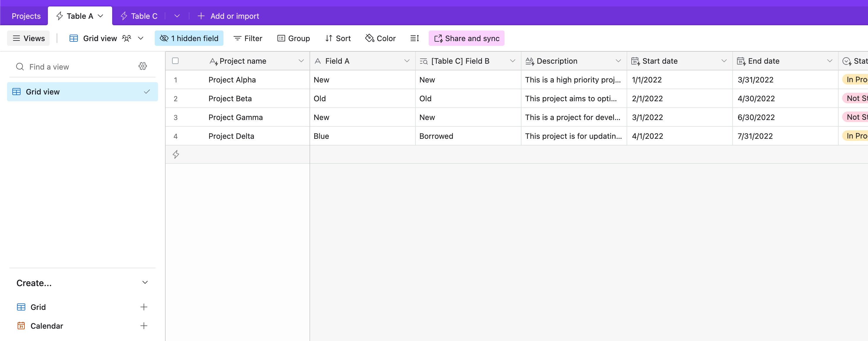The image size is (868, 341).
Task: Open Project name column dropdown
Action: pos(301,61)
